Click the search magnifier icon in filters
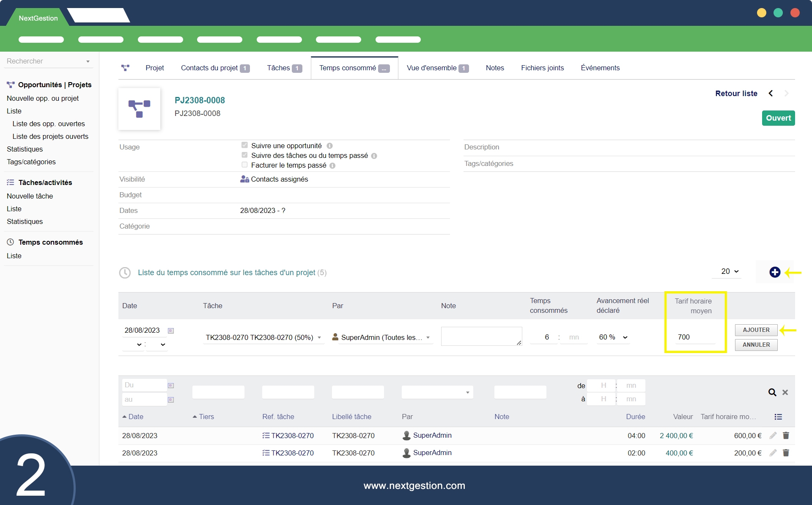 (772, 392)
